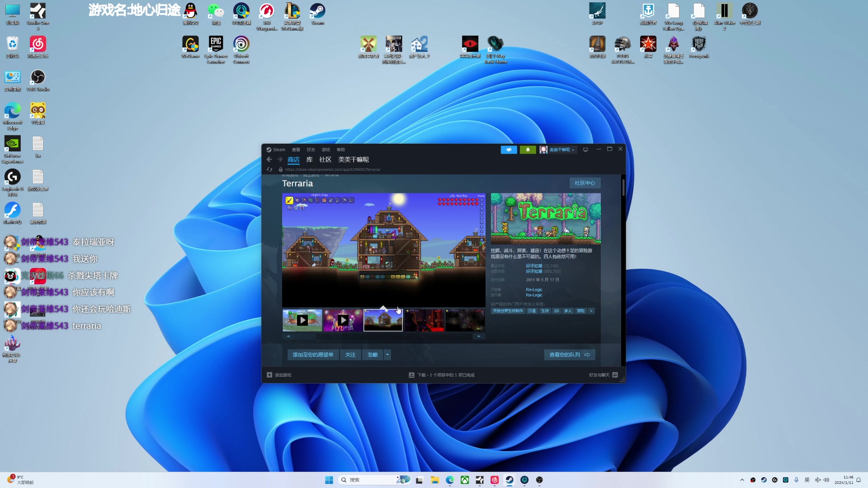Open the GeForce Experience desktop icon

click(x=13, y=149)
